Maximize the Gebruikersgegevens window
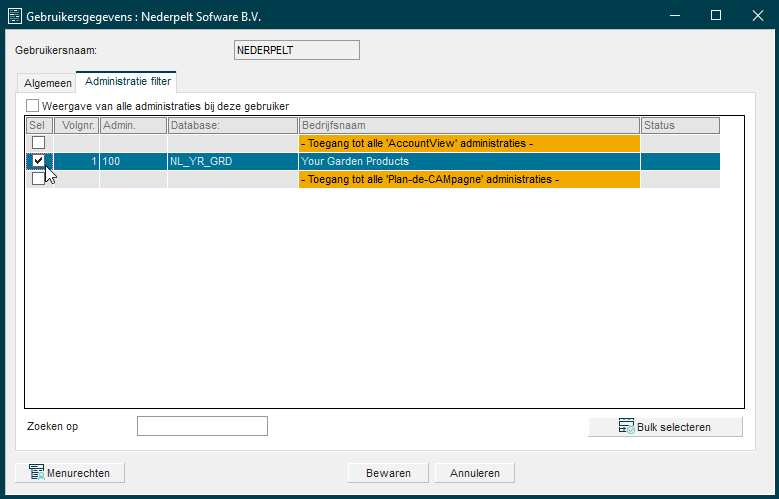The width and height of the screenshot is (779, 499). [715, 16]
